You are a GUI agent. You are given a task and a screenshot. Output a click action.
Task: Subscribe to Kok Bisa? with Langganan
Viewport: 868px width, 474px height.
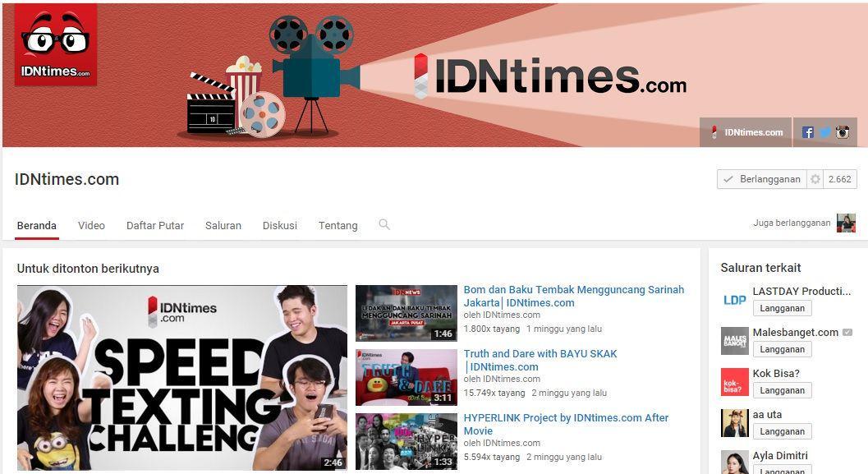pos(783,390)
